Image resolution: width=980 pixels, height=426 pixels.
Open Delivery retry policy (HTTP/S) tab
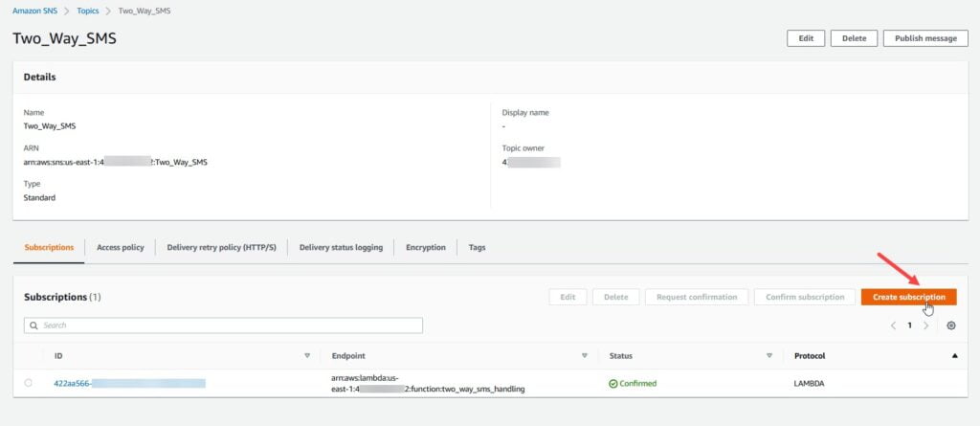coord(221,247)
